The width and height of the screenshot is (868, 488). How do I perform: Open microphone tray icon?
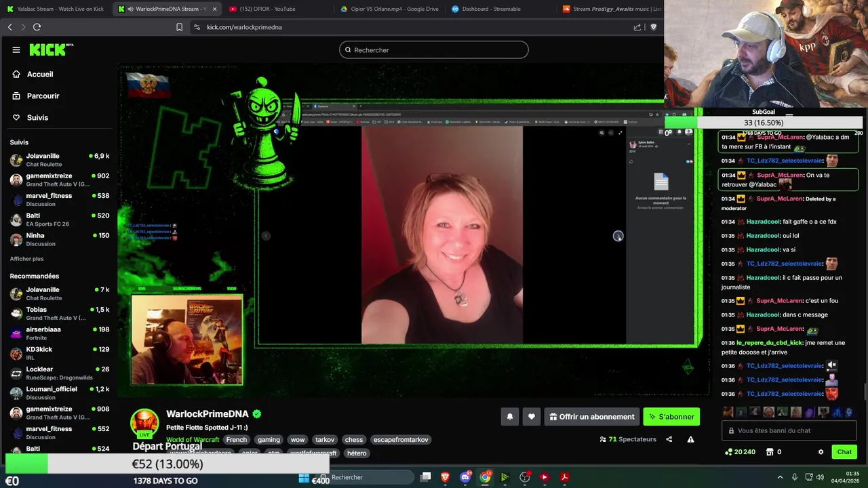pos(795,477)
